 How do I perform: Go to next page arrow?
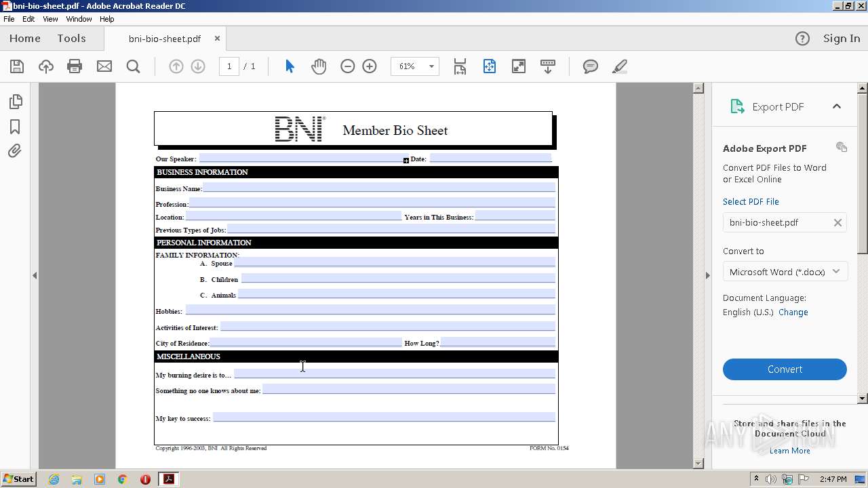198,66
